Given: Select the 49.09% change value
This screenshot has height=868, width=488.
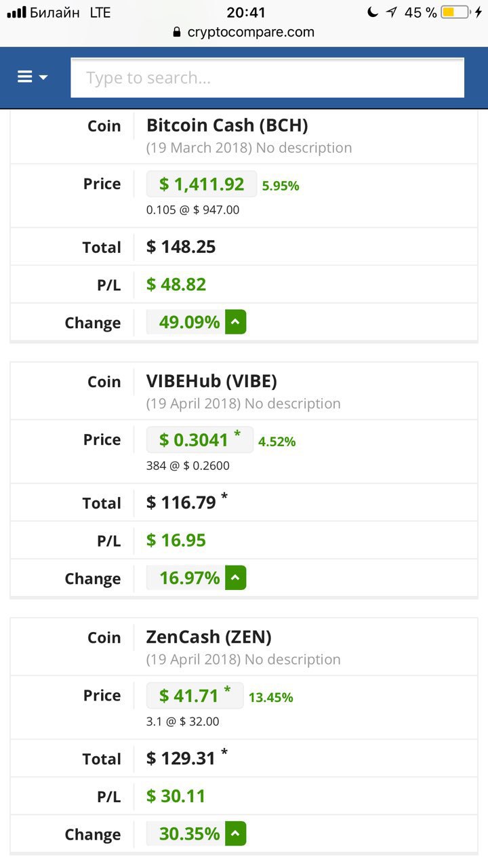Looking at the screenshot, I should tap(189, 322).
